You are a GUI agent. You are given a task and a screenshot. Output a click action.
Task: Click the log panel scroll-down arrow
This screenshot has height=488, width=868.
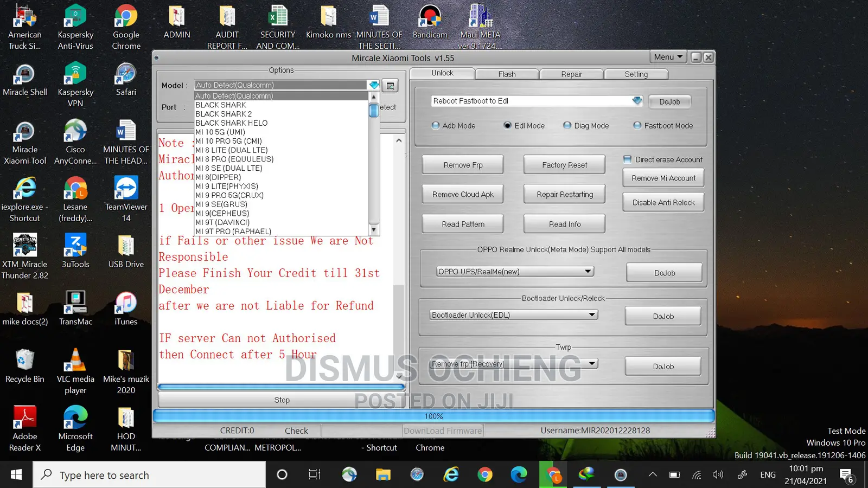tap(399, 376)
